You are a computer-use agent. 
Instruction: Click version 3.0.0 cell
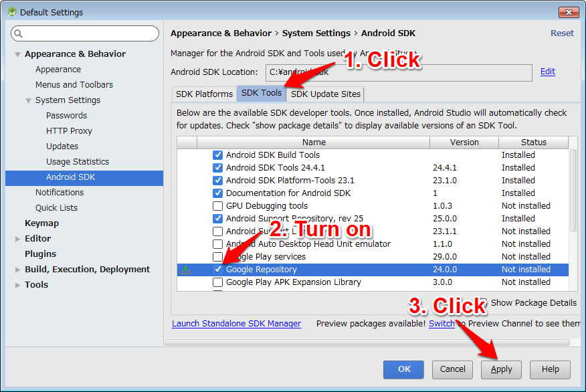[442, 282]
